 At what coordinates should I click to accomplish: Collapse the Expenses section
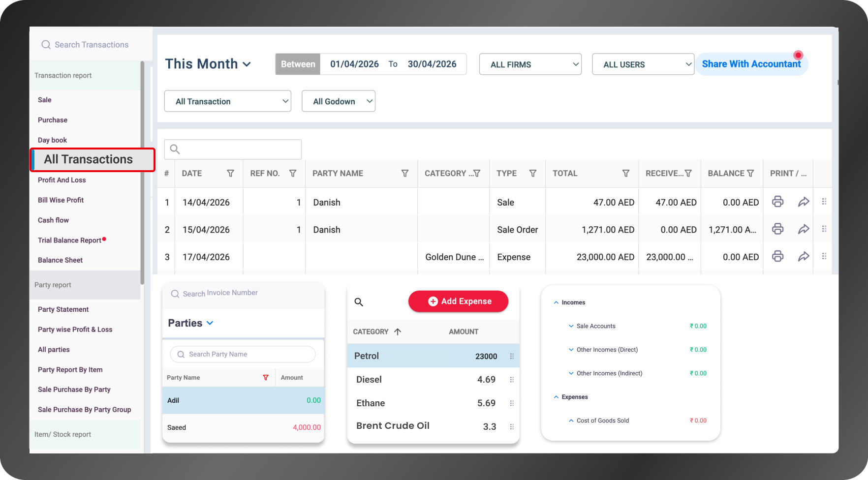(x=556, y=397)
